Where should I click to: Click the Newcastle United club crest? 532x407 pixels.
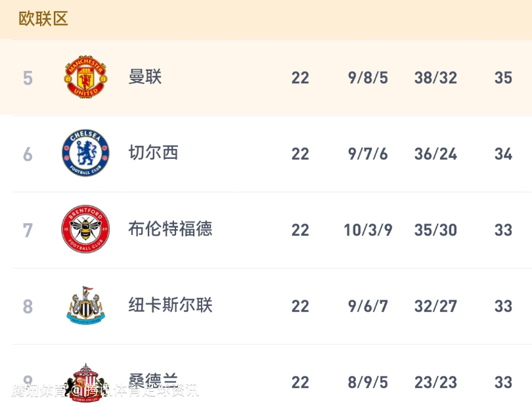[86, 306]
